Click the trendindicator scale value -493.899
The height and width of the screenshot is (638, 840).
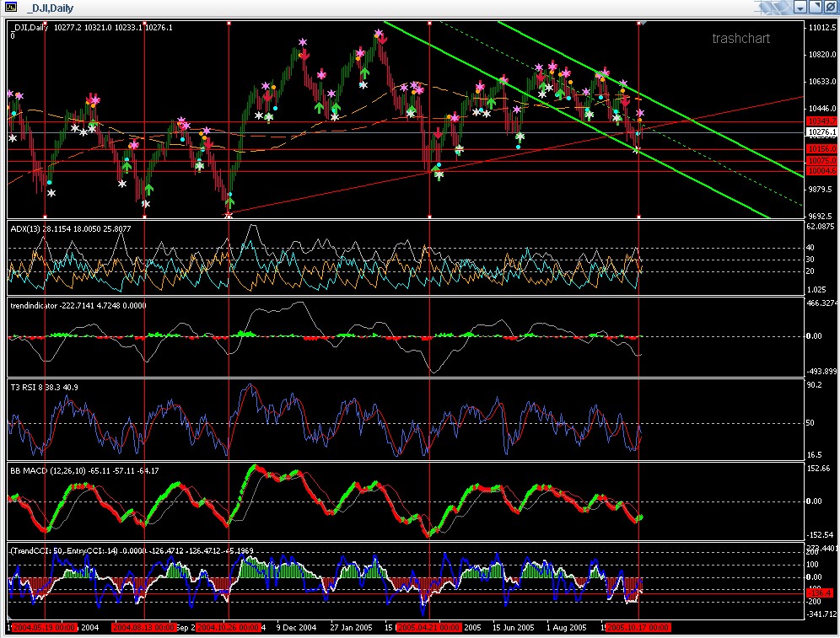click(821, 371)
